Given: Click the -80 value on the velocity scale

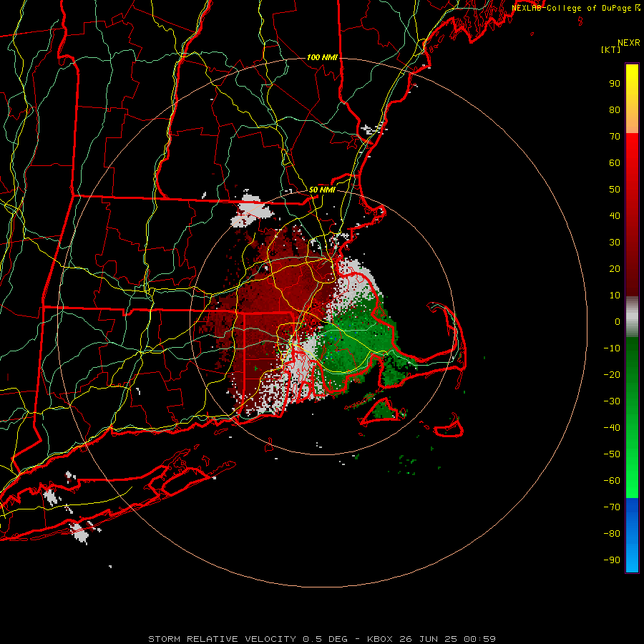Looking at the screenshot, I should tap(612, 534).
